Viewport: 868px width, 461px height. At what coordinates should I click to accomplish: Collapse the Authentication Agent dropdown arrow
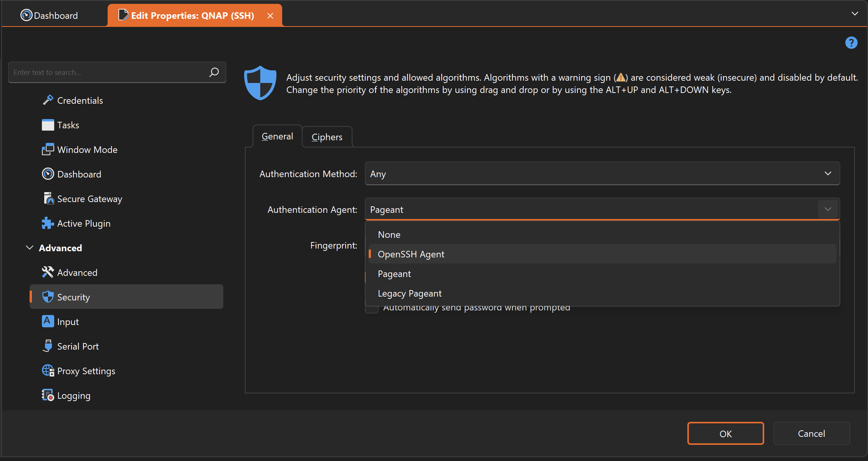click(x=828, y=209)
